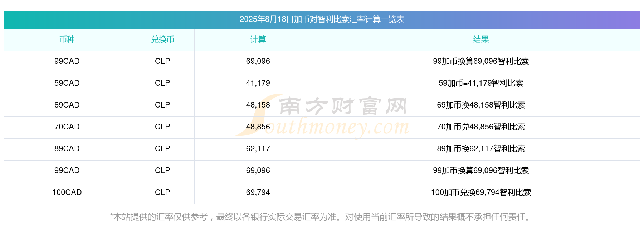The image size is (644, 233).
Task: Click CLP in the 69CAD row
Action: 162,105
